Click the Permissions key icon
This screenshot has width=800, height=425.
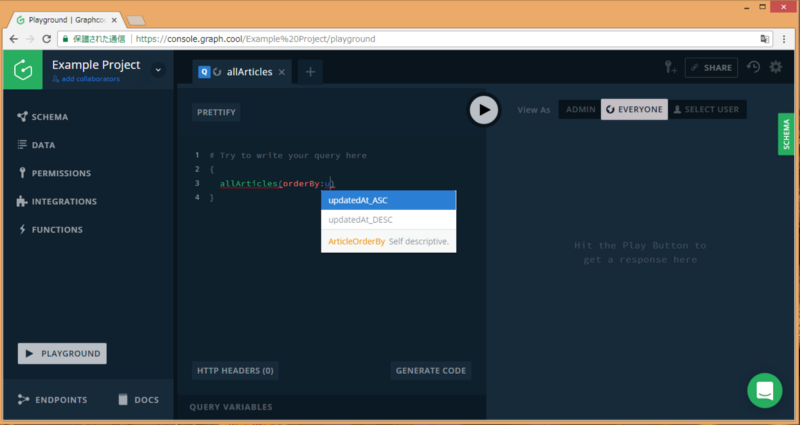(22, 173)
